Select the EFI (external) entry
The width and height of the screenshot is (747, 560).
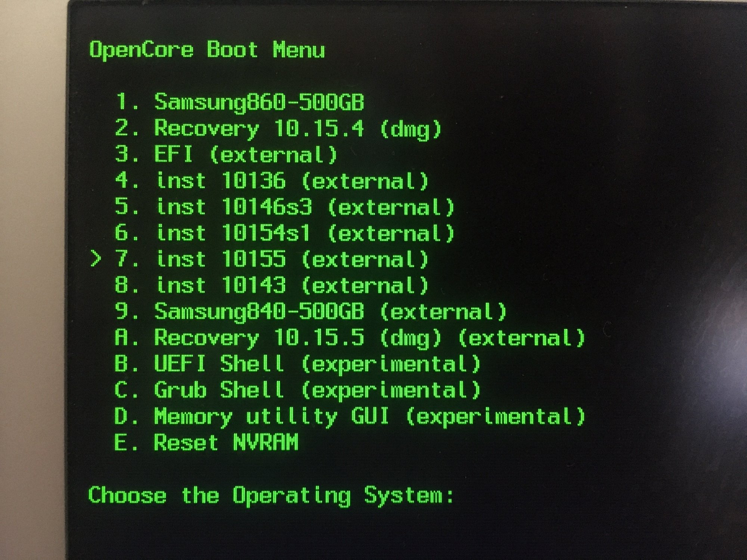click(226, 154)
